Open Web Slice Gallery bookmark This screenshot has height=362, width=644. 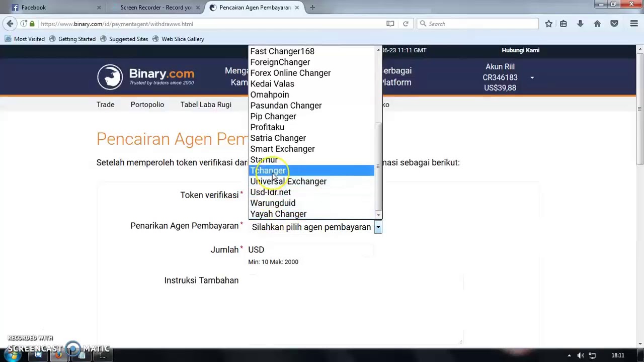pyautogui.click(x=178, y=39)
